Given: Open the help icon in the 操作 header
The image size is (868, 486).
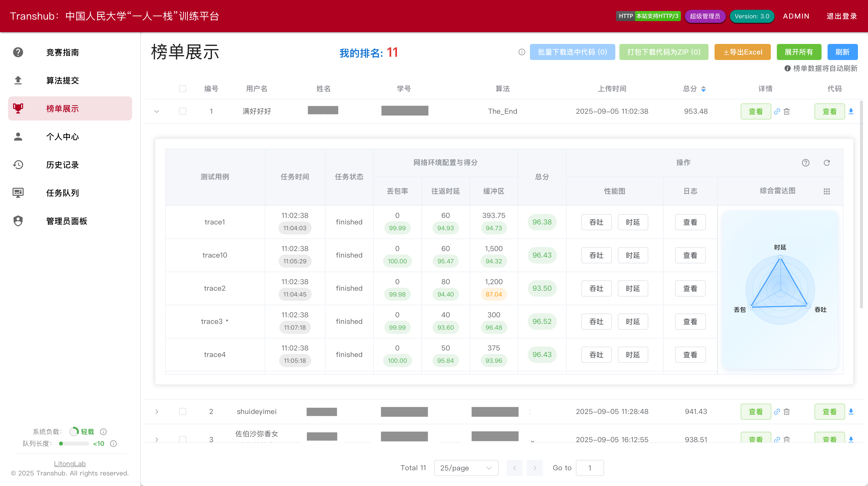Looking at the screenshot, I should point(805,163).
